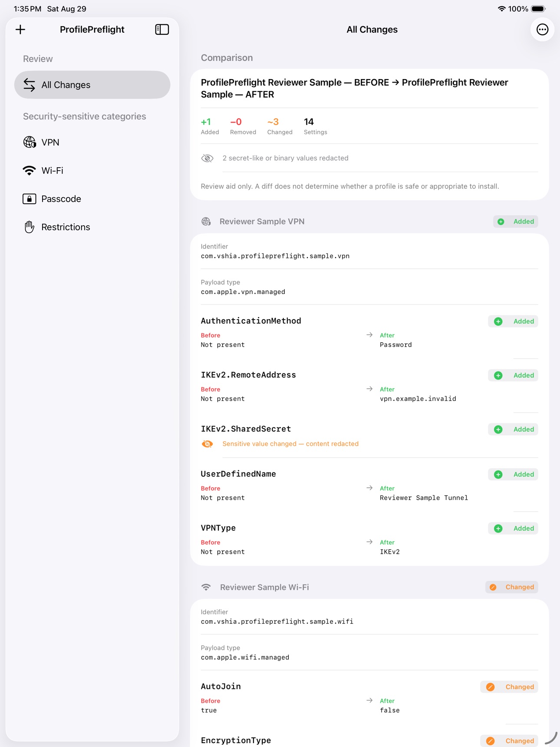Click the AutoJoin setting name
The height and width of the screenshot is (747, 560).
(221, 687)
